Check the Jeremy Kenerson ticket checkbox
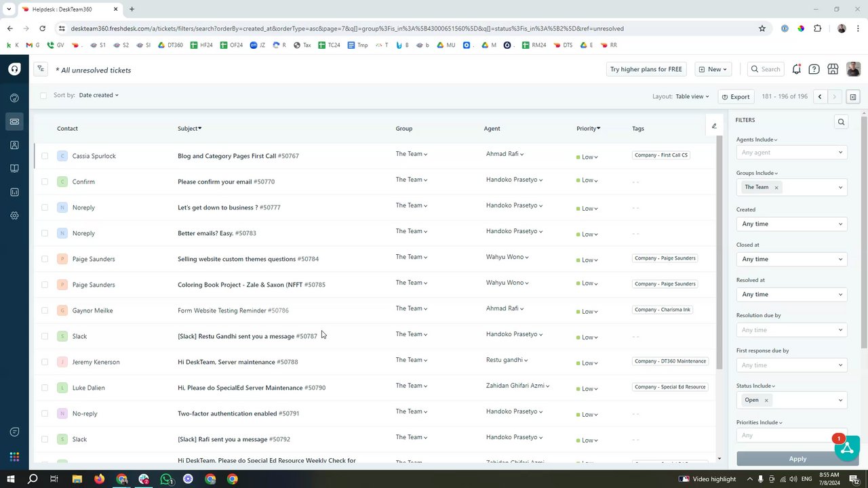 [x=45, y=362]
